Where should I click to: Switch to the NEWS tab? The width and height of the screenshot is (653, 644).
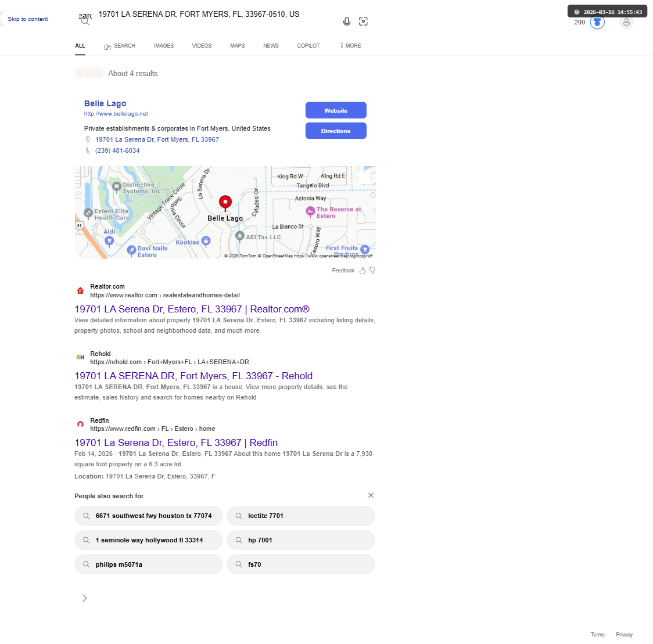point(271,46)
